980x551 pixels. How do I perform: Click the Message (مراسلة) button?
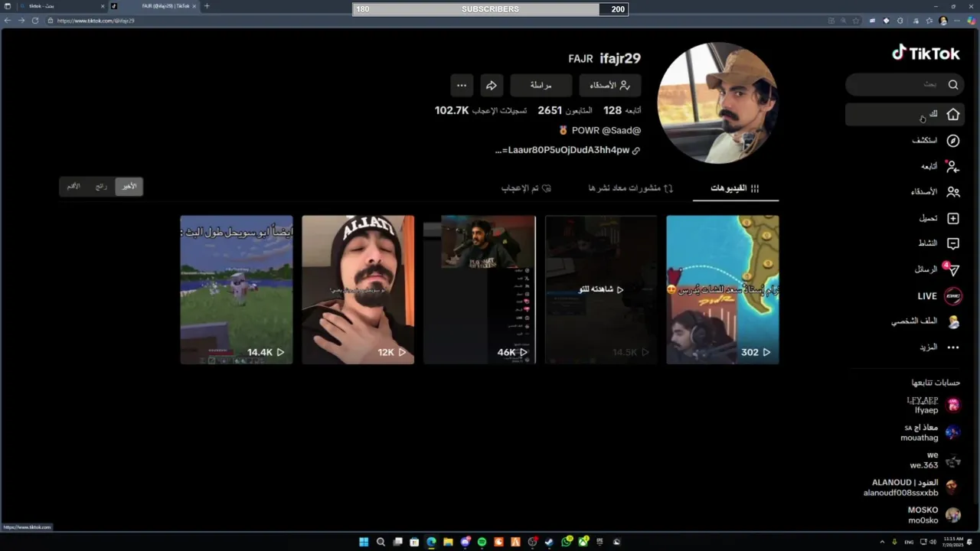point(541,85)
